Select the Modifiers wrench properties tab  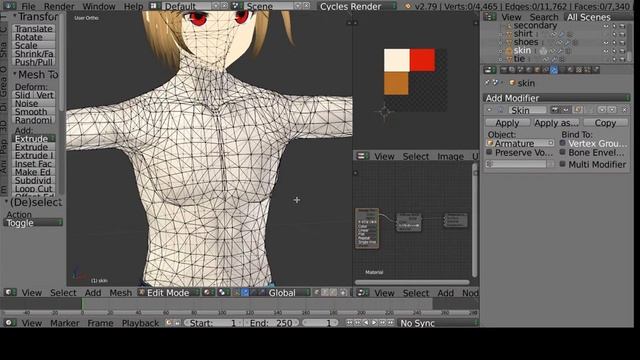[553, 70]
